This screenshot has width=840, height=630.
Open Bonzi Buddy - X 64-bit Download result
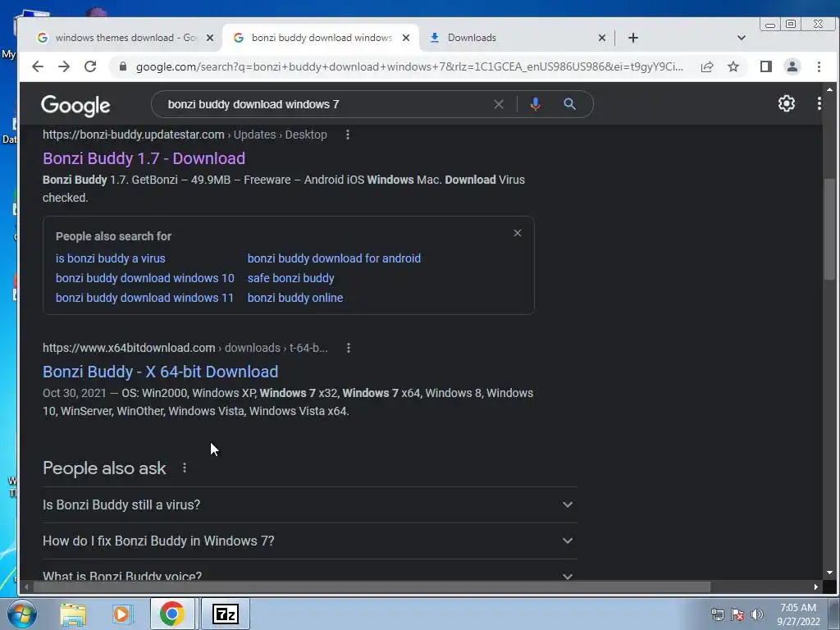tap(160, 372)
